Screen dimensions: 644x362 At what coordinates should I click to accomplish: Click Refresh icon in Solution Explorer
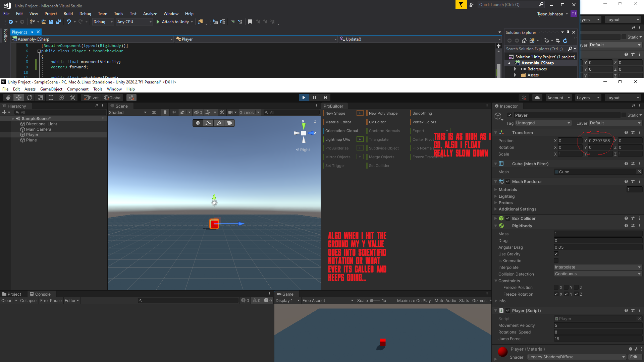[x=565, y=41]
